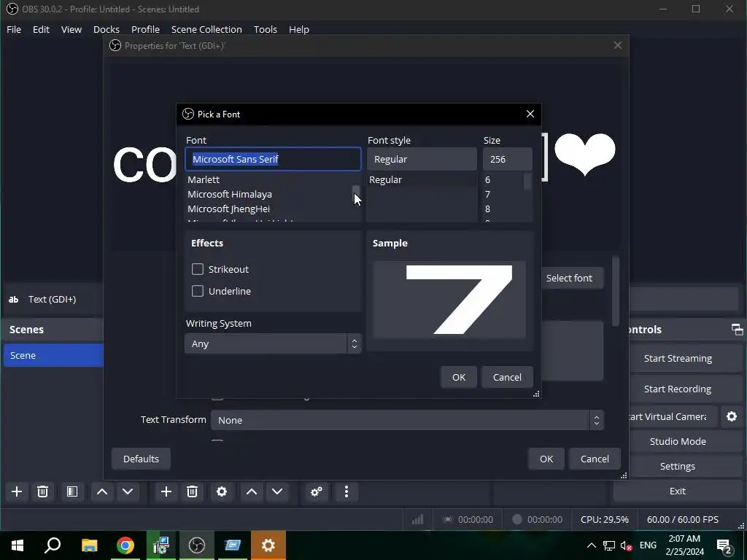Viewport: 747px width, 560px height.
Task: Open scene filters icon in Scenes toolbar
Action: pyautogui.click(x=72, y=491)
